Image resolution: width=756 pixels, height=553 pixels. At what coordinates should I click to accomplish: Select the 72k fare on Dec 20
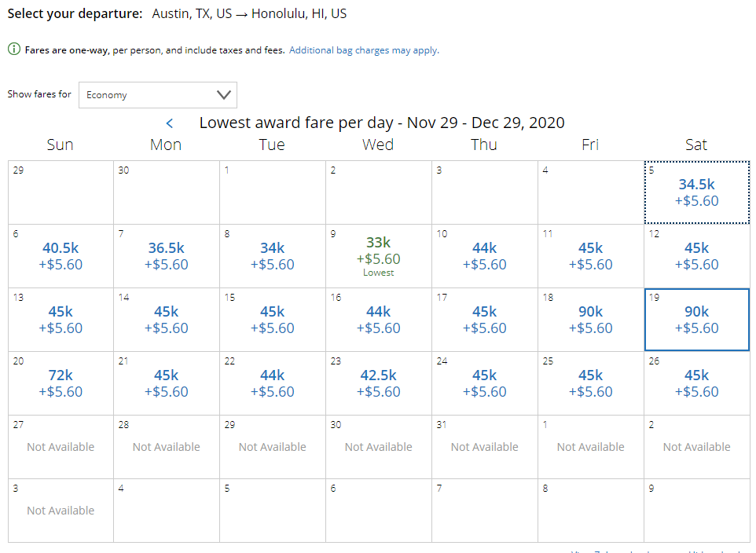(61, 383)
